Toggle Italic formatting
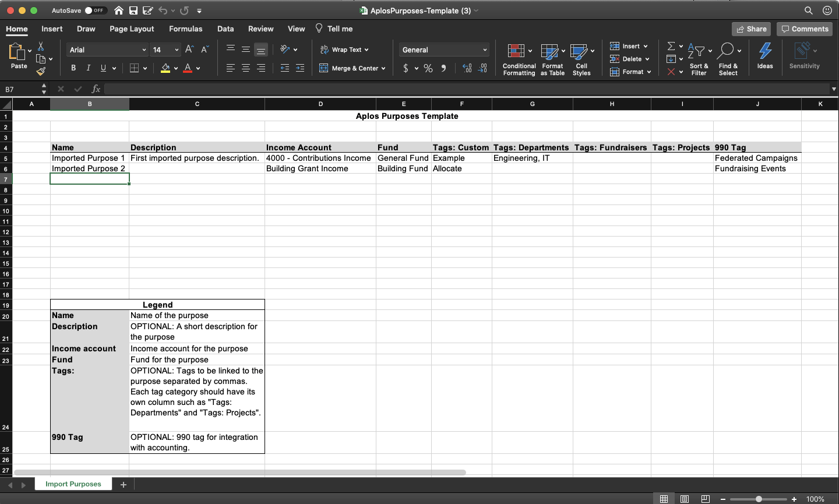839x504 pixels. (x=89, y=68)
